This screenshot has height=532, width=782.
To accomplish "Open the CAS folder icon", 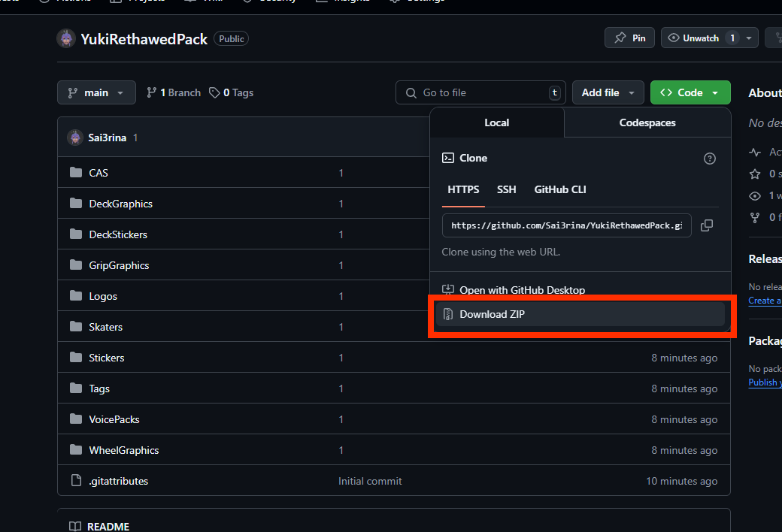I will [75, 173].
